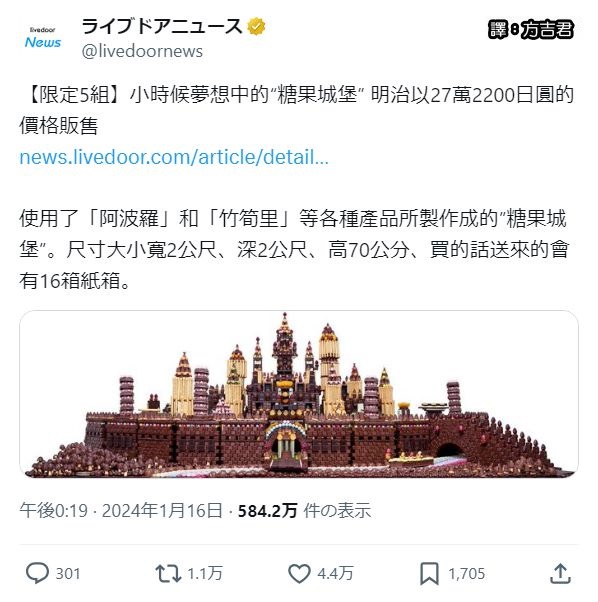Like the tweet with heart icon
Viewport: 598px width, 602px height.
point(299,574)
